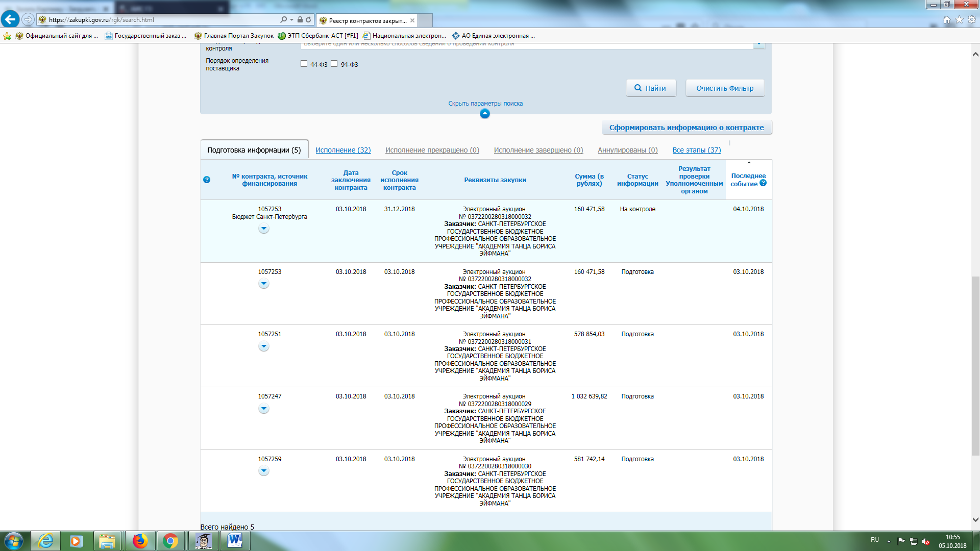Click the browser back arrow button
This screenshot has width=980, height=551.
[x=10, y=19]
